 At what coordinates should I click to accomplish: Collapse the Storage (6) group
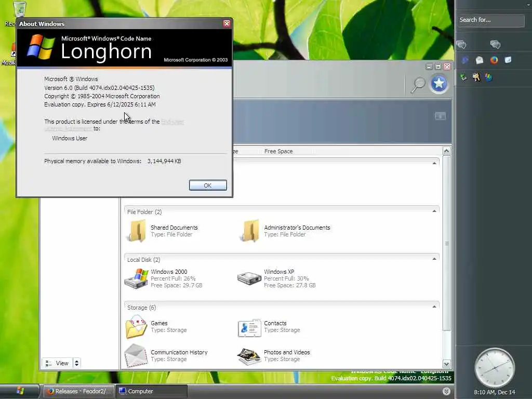tap(434, 307)
